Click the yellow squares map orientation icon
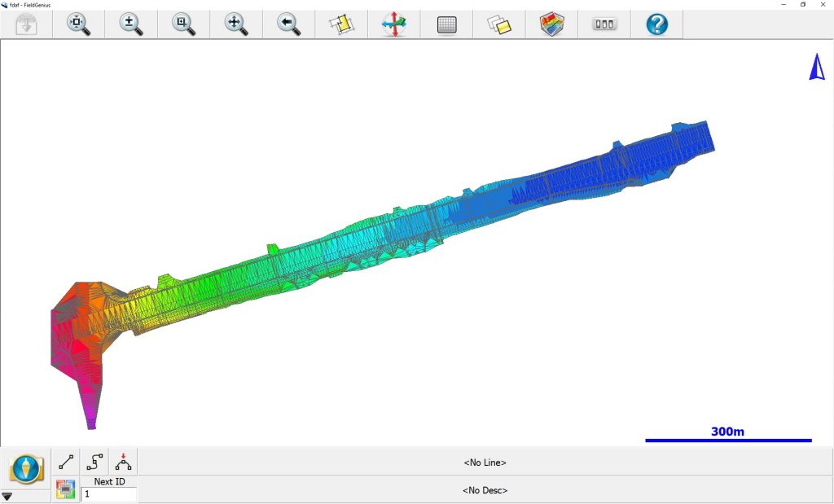Image resolution: width=834 pixels, height=504 pixels. coord(341,24)
